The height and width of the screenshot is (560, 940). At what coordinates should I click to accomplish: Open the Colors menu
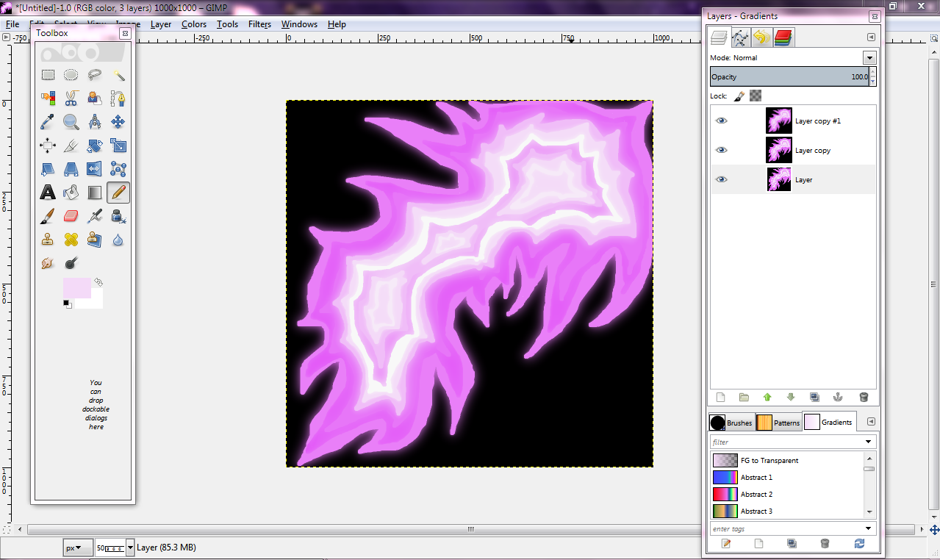click(194, 24)
